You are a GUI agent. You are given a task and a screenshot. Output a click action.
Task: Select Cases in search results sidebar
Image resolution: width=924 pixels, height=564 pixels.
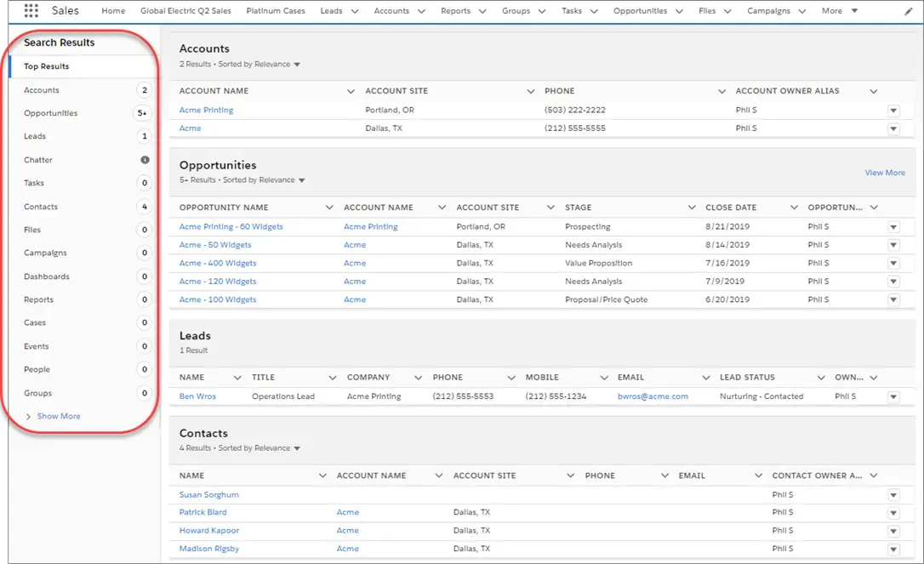pos(83,323)
